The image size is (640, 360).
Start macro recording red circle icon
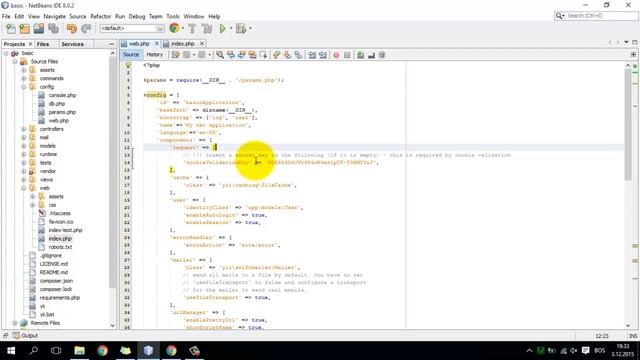tap(336, 55)
